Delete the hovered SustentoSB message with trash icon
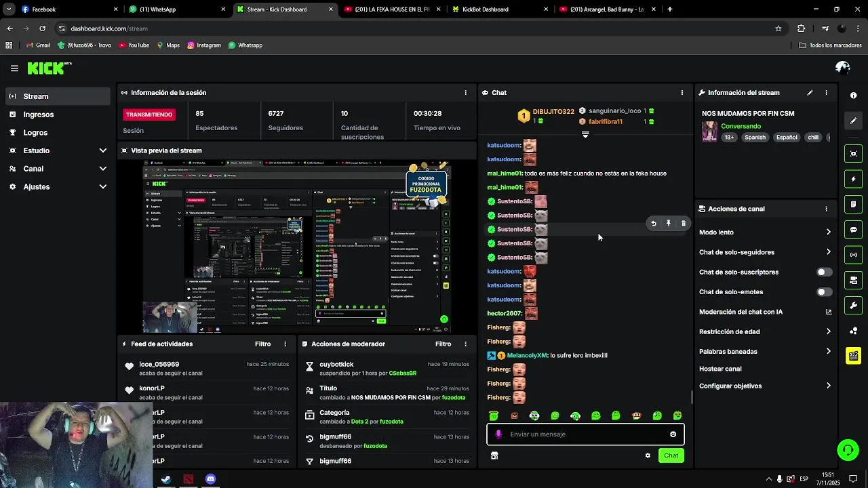 [684, 223]
